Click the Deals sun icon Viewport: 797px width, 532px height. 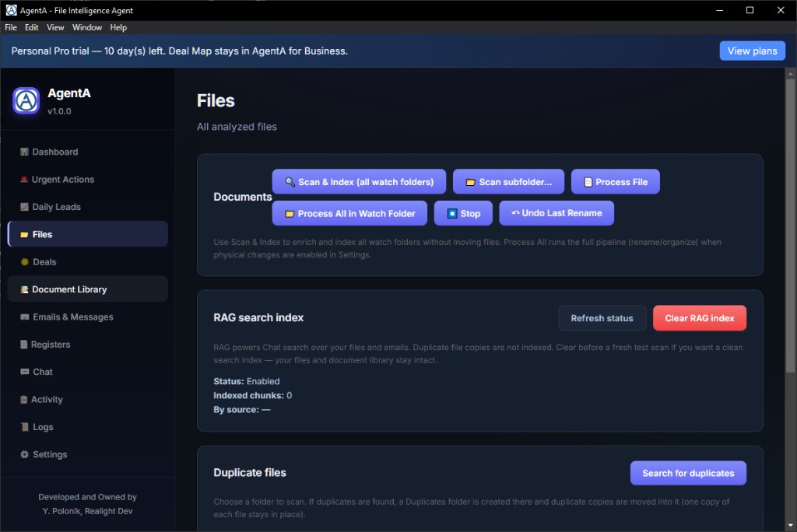[x=24, y=261]
